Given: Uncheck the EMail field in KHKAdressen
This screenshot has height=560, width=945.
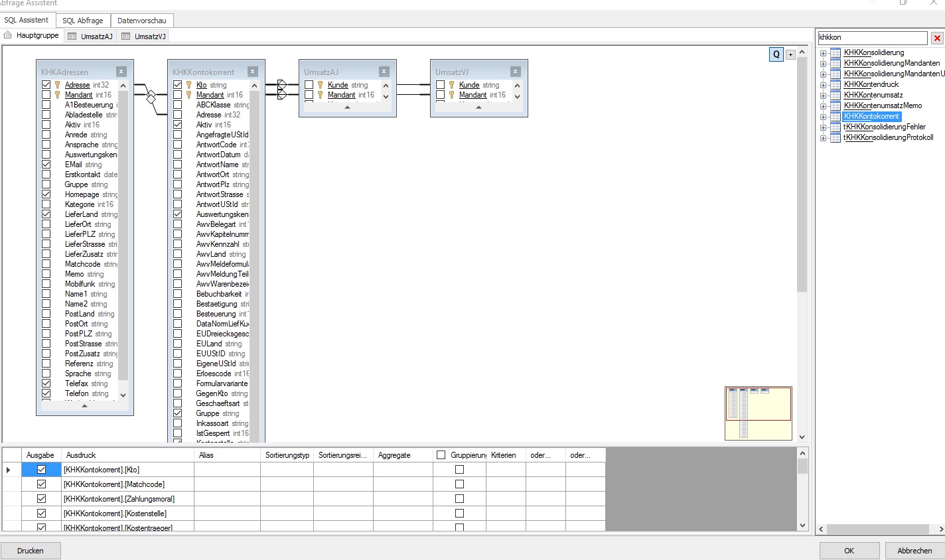Looking at the screenshot, I should [x=46, y=165].
